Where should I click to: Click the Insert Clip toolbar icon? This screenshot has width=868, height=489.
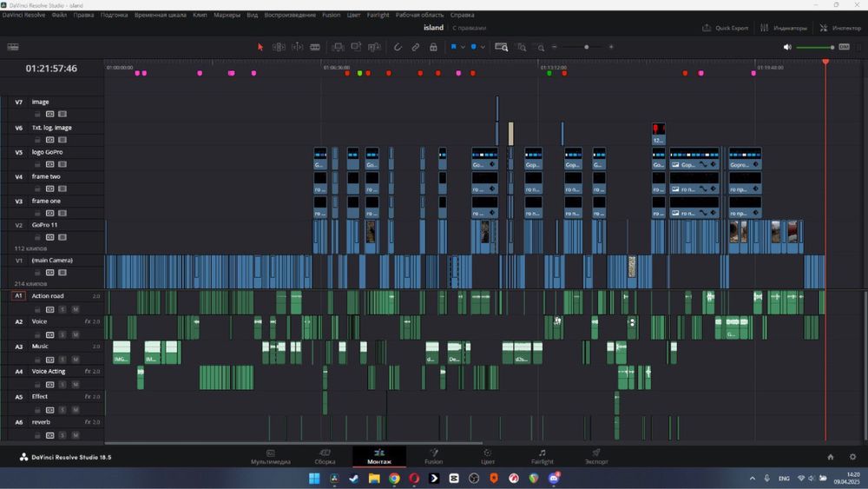coord(338,47)
